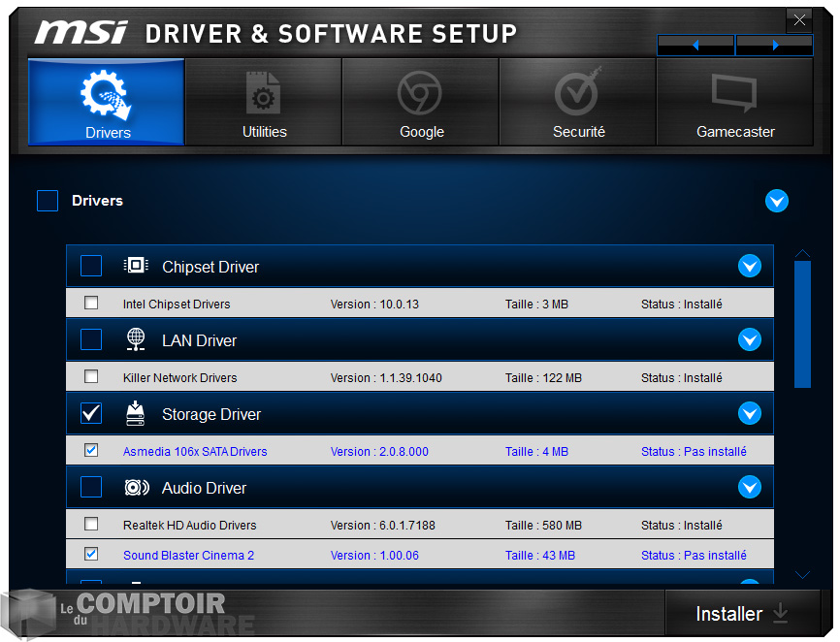
Task: Expand the main Drivers list chevron
Action: pos(777,201)
